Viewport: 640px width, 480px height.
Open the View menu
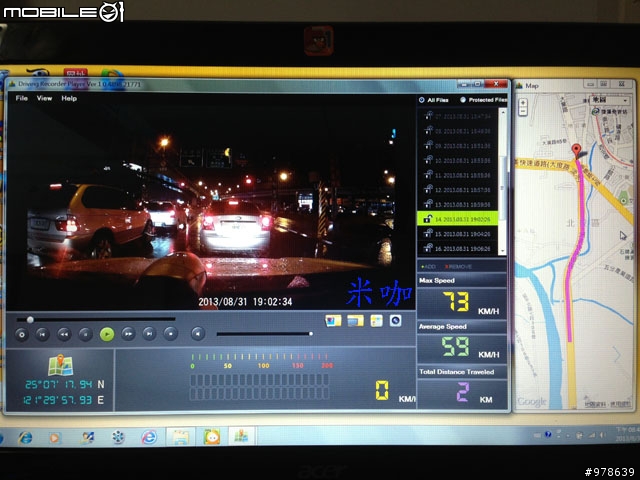[44, 98]
